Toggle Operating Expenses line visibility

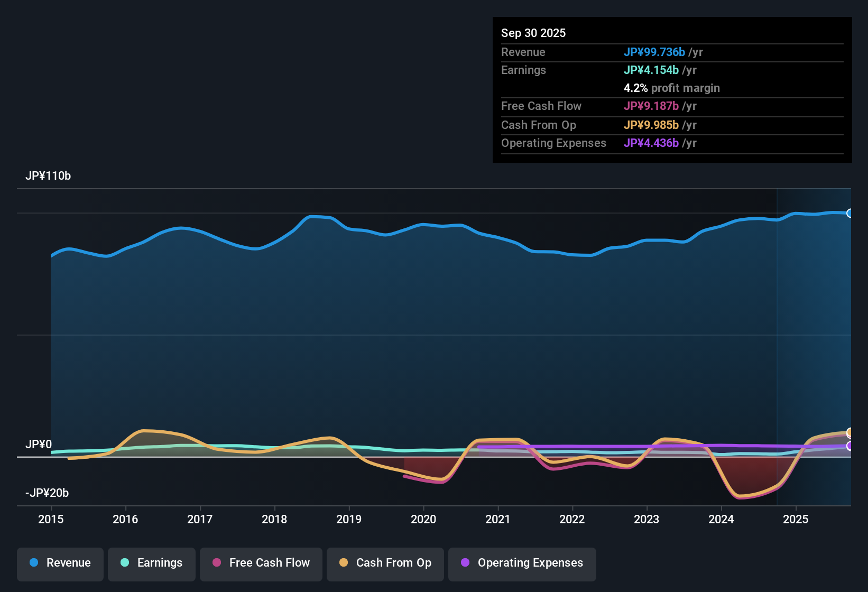coord(522,563)
